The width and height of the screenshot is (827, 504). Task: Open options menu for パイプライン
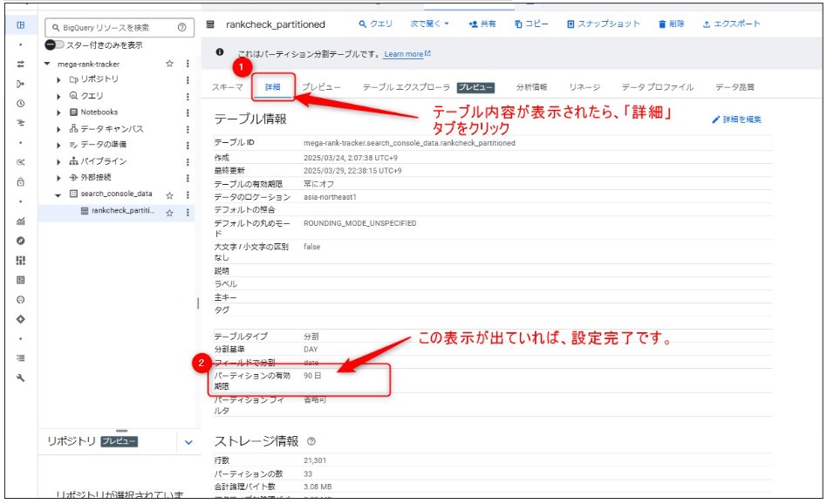(188, 162)
